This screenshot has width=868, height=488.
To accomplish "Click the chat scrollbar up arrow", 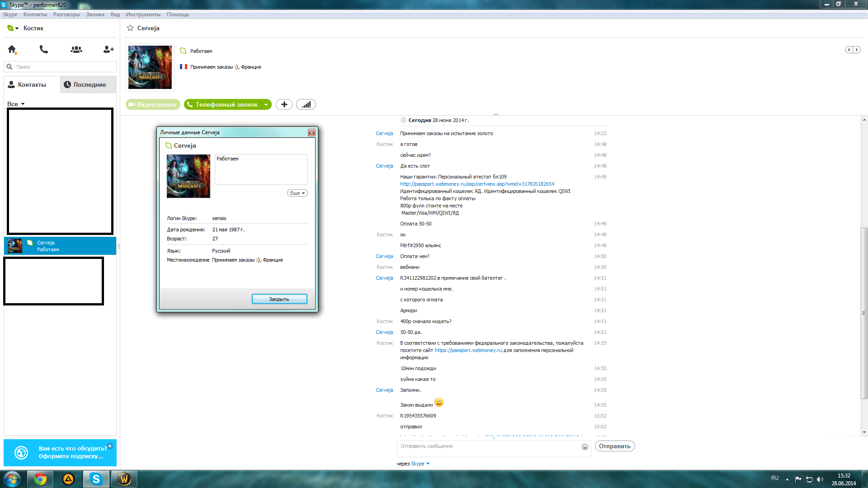I will point(864,120).
